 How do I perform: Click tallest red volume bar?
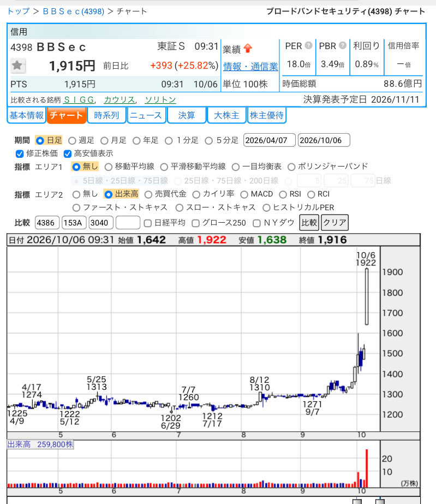[367, 469]
